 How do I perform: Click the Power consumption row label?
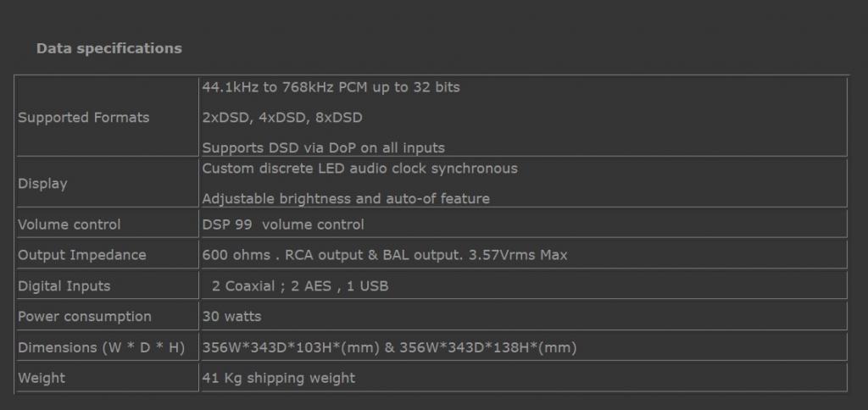coord(85,316)
